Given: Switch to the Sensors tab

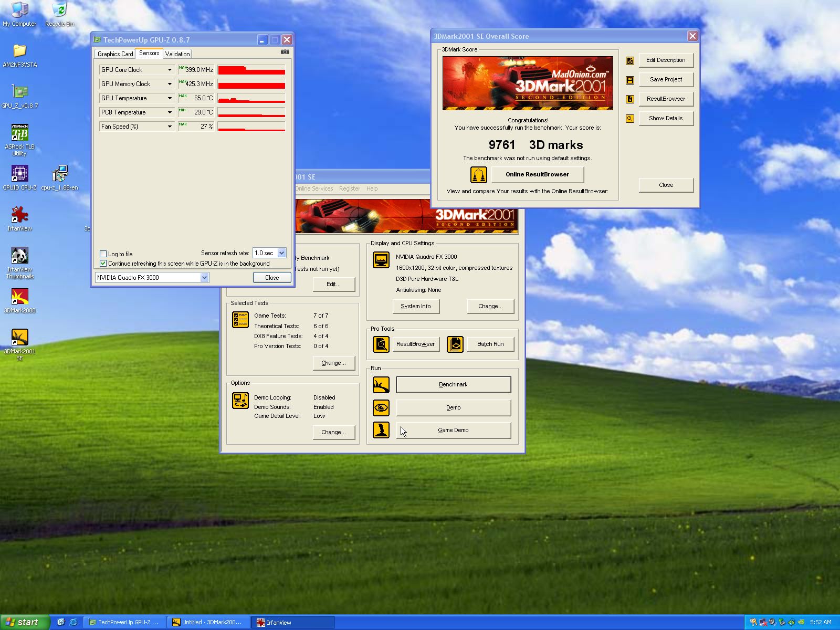Looking at the screenshot, I should click(x=149, y=53).
